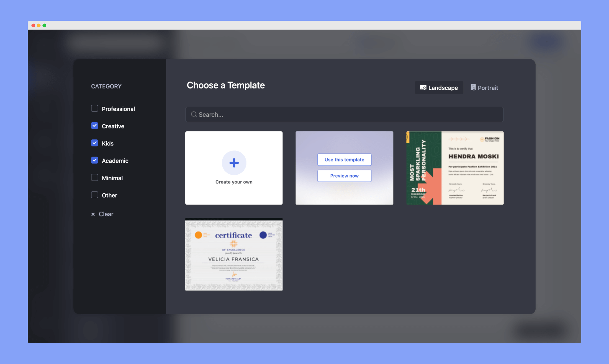The image size is (609, 364).
Task: Click Use this template button
Action: (x=345, y=160)
